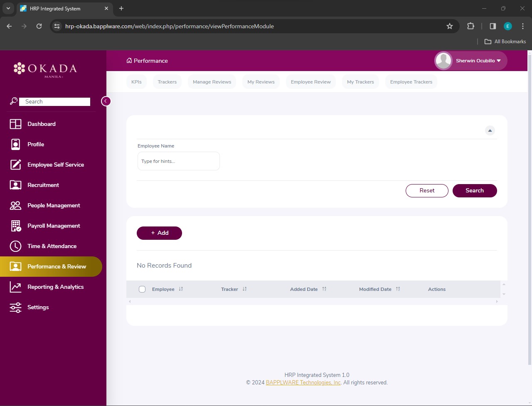Sort the table by Added Date
Viewport: 532px width, 406px height.
(324, 289)
